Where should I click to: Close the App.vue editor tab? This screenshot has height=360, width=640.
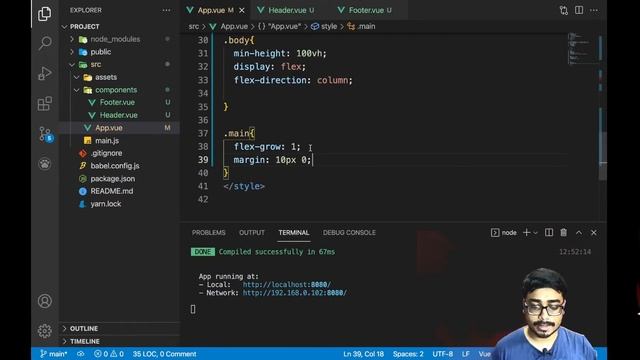pos(242,10)
